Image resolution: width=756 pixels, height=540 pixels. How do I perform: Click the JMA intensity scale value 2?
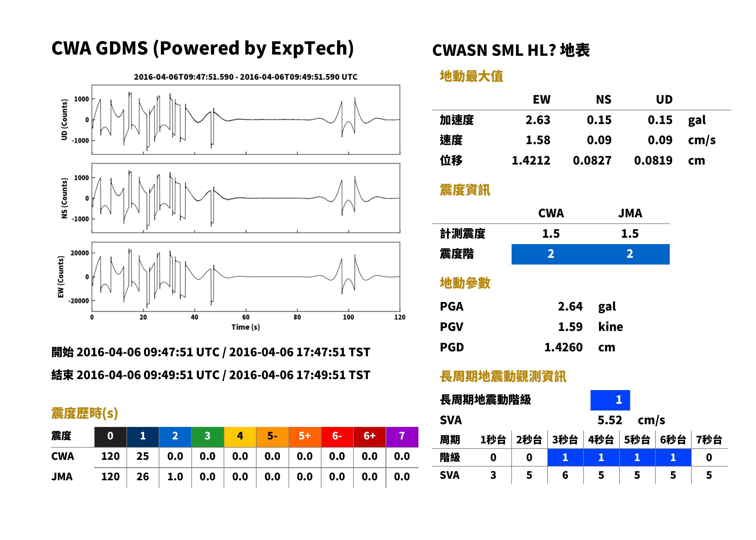tap(630, 254)
